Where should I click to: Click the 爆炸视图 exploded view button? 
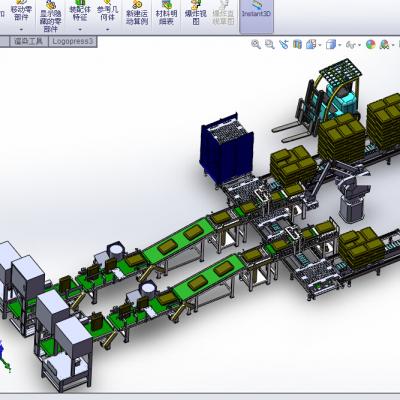coord(196,13)
